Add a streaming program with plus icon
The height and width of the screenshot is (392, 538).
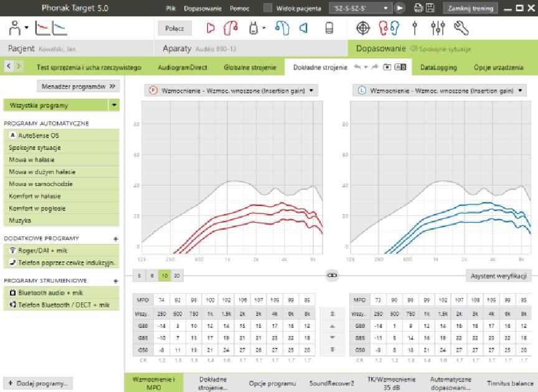click(116, 281)
